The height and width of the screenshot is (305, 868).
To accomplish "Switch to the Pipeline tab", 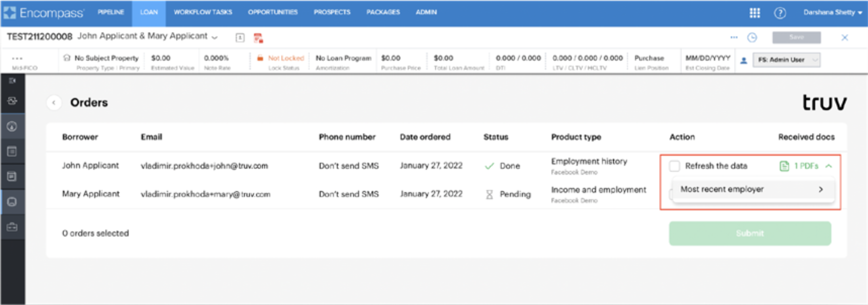I will pyautogui.click(x=111, y=12).
